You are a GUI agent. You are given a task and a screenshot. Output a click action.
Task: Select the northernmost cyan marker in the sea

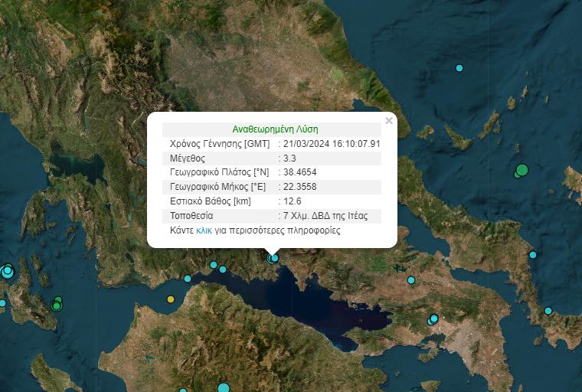459,68
